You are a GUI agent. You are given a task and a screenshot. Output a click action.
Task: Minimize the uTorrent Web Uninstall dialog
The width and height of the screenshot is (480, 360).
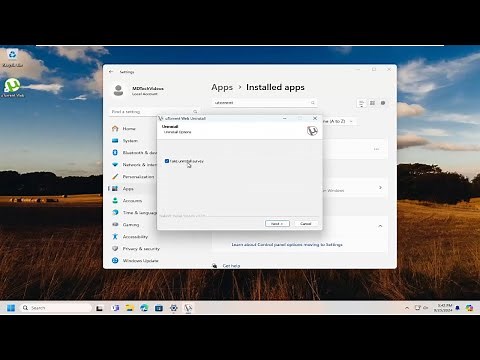click(x=285, y=118)
